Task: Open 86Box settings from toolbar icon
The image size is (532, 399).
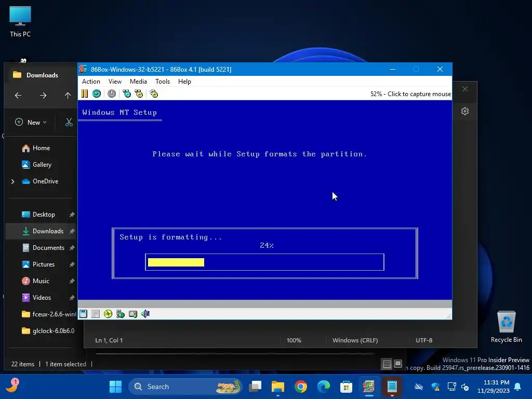Action: click(154, 94)
